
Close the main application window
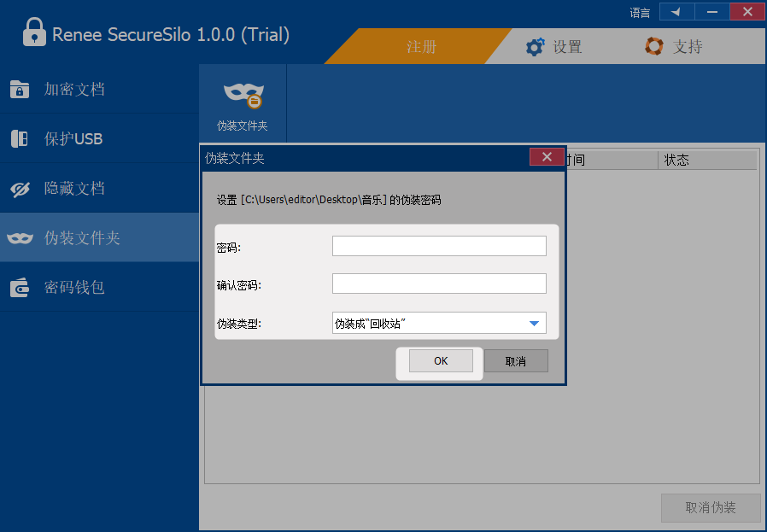coord(747,12)
